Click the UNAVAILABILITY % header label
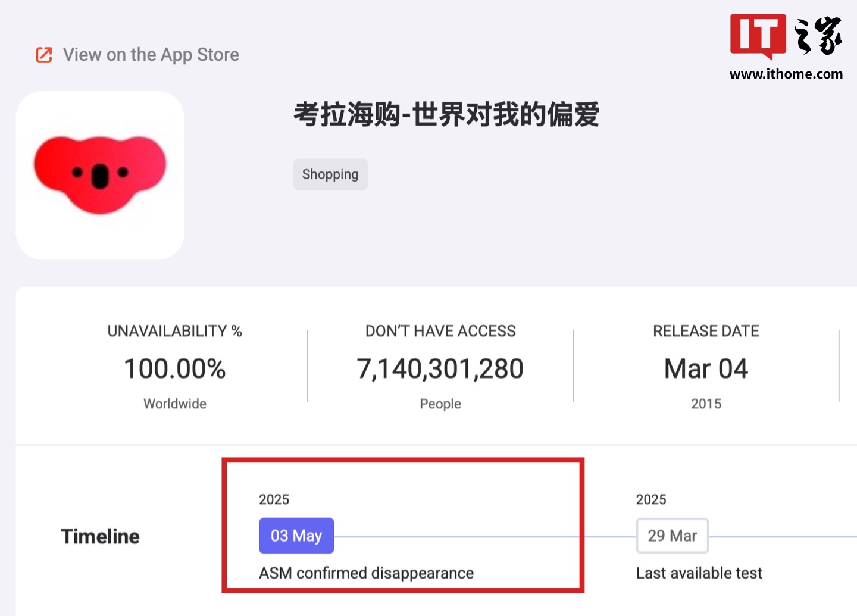 click(175, 331)
